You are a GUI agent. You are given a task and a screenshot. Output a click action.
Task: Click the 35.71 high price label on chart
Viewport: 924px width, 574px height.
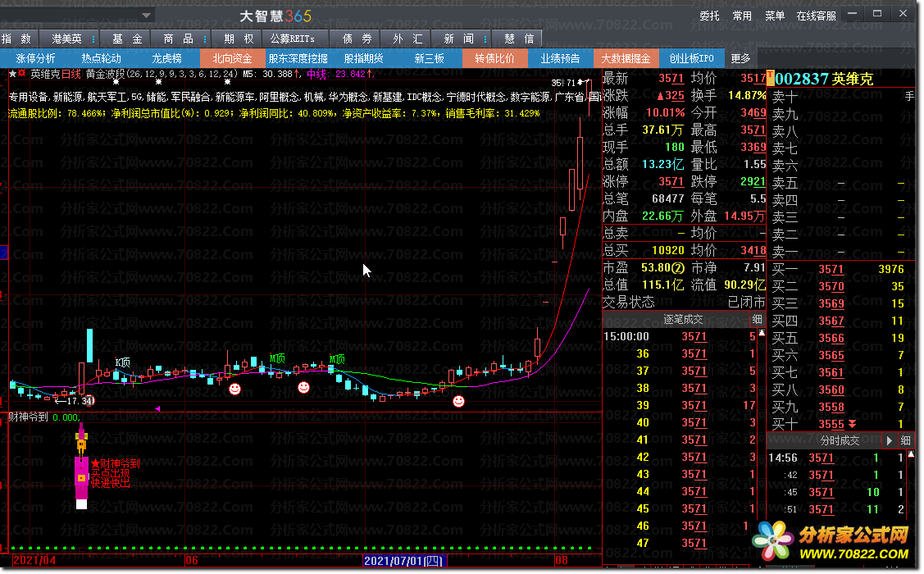[x=563, y=83]
